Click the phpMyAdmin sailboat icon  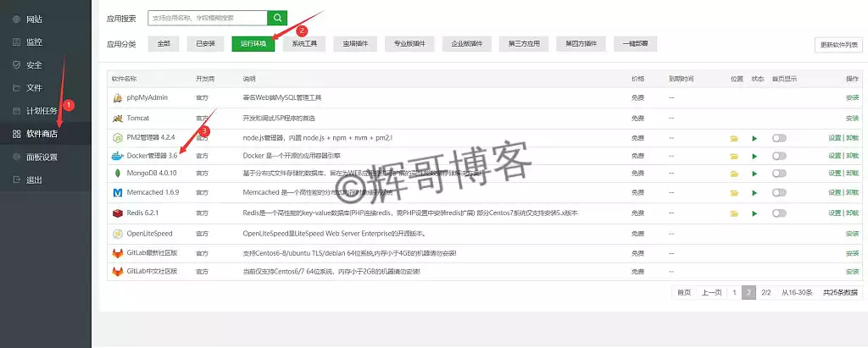(117, 98)
